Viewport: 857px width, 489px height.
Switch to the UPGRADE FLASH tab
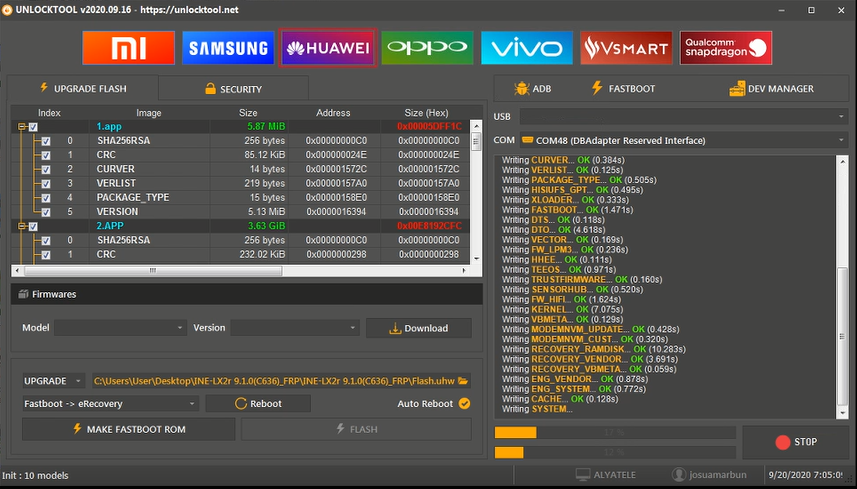pos(83,88)
